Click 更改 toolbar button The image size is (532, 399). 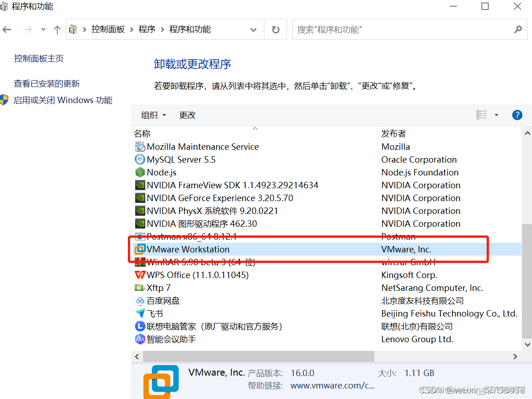click(x=187, y=115)
